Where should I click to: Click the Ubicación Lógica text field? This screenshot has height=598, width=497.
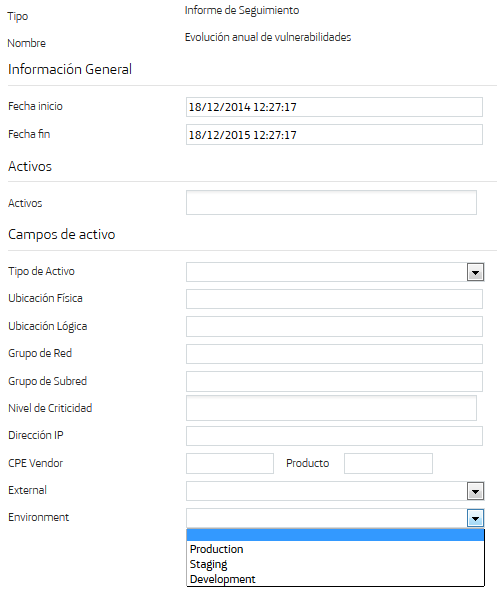point(334,326)
